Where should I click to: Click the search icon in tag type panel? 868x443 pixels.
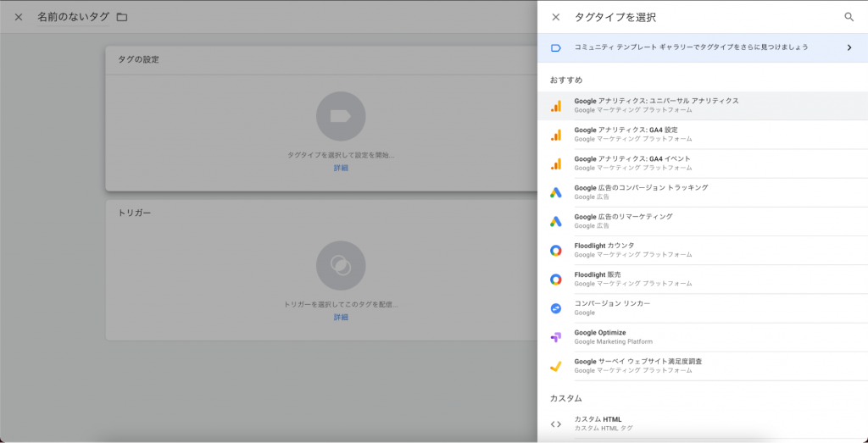tap(849, 17)
